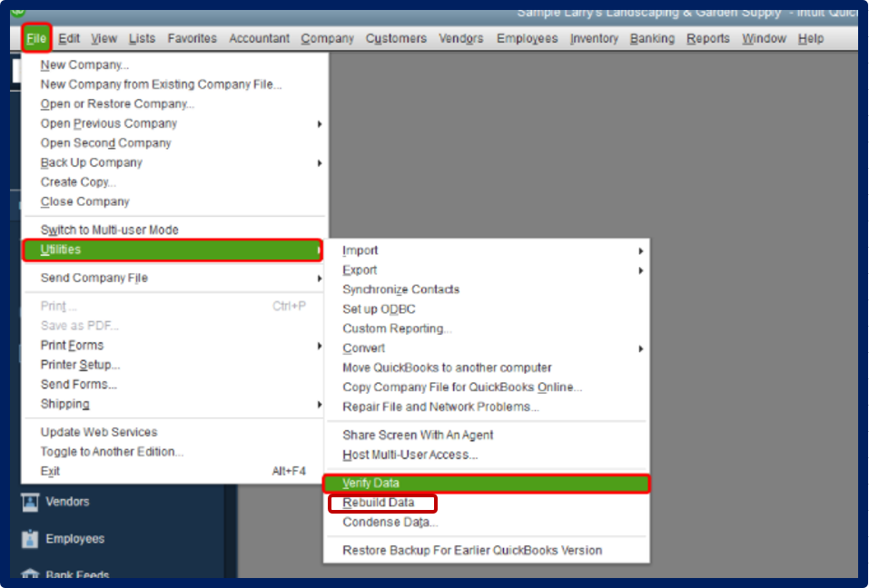This screenshot has height=588, width=869.
Task: Expand the Convert submenu
Action: click(x=487, y=348)
